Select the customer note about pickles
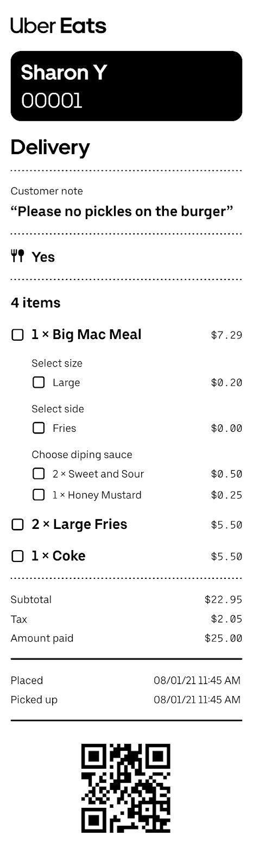 tap(122, 211)
